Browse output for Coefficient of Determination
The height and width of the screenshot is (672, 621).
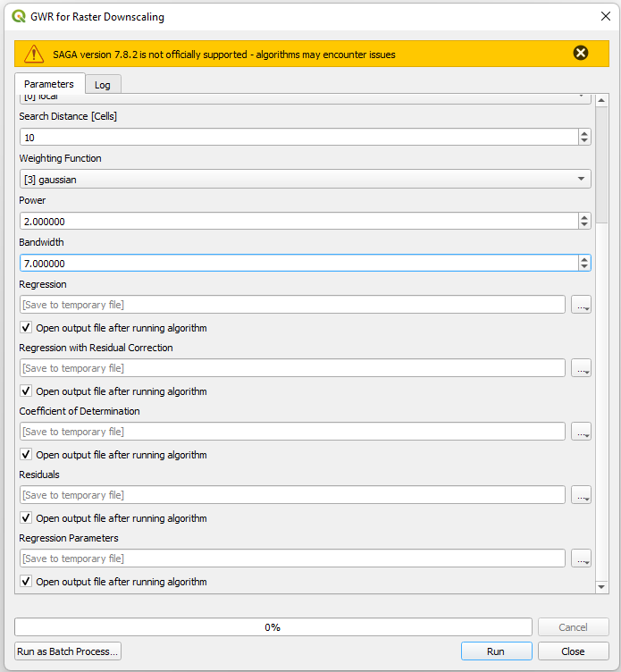581,432
